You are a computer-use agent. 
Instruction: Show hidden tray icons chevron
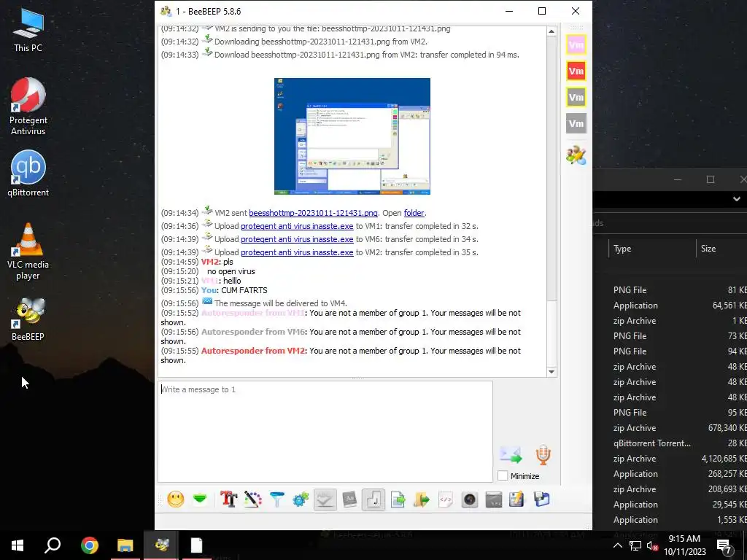(617, 545)
